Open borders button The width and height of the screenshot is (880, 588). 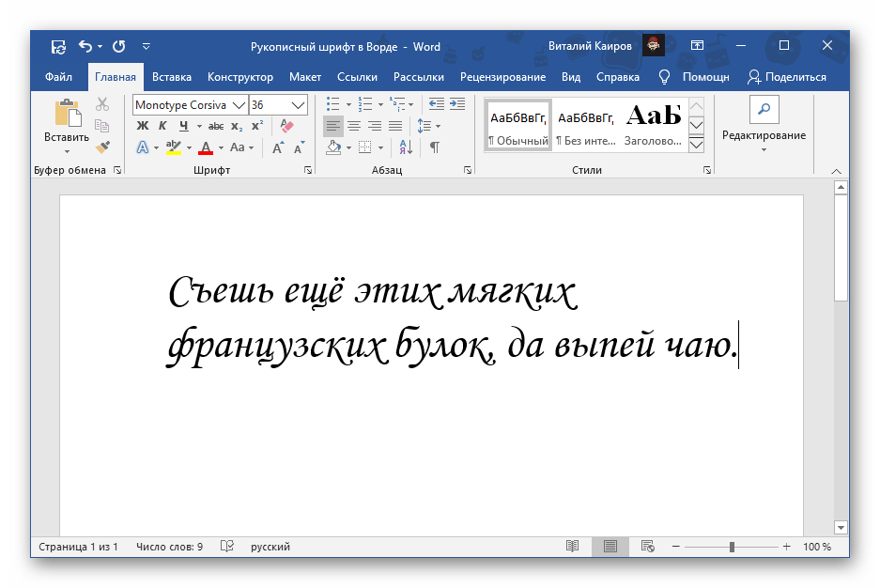(365, 147)
